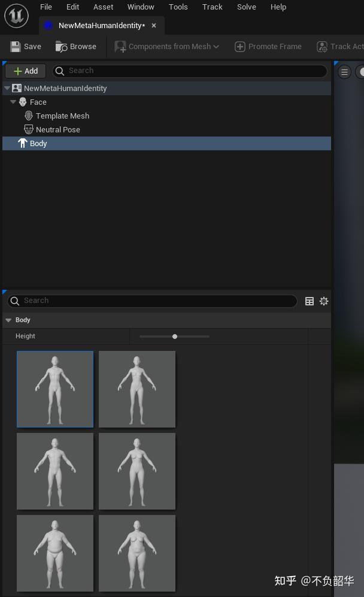Open the Track menu
364x597 pixels.
(x=213, y=7)
